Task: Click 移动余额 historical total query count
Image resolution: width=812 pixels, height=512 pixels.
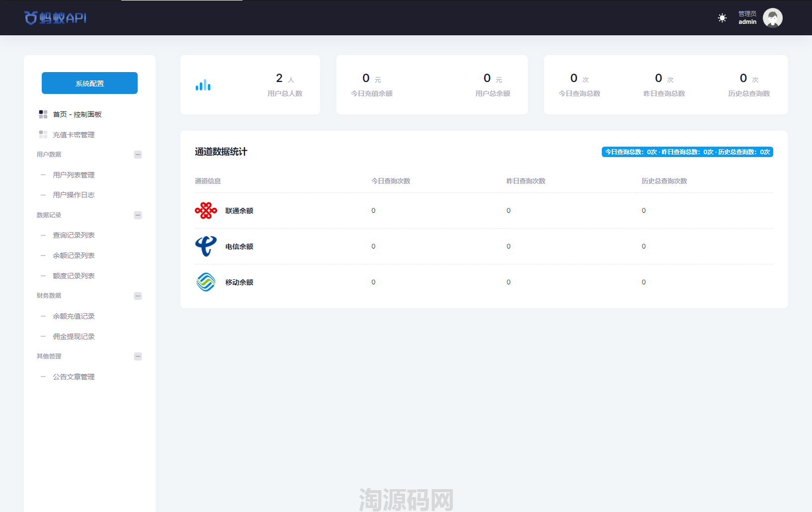Action: [x=644, y=282]
